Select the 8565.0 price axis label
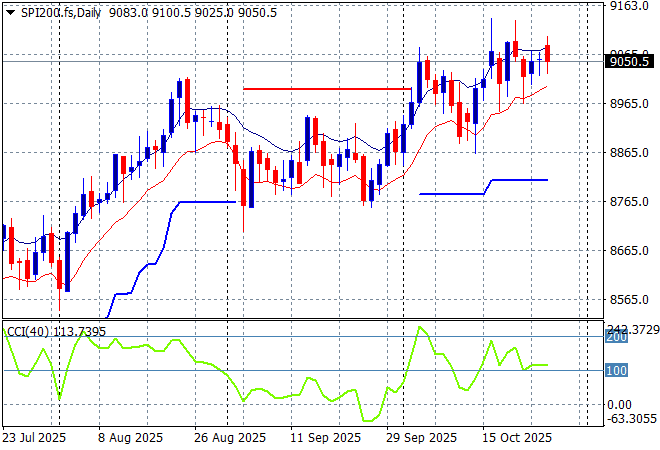Screen dimensions: 660x450 [x=629, y=299]
